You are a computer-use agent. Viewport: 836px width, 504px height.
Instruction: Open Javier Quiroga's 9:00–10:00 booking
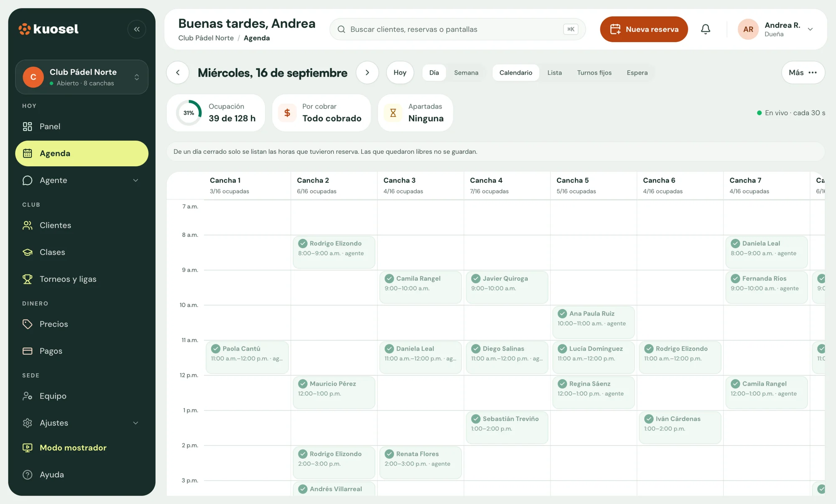(507, 287)
